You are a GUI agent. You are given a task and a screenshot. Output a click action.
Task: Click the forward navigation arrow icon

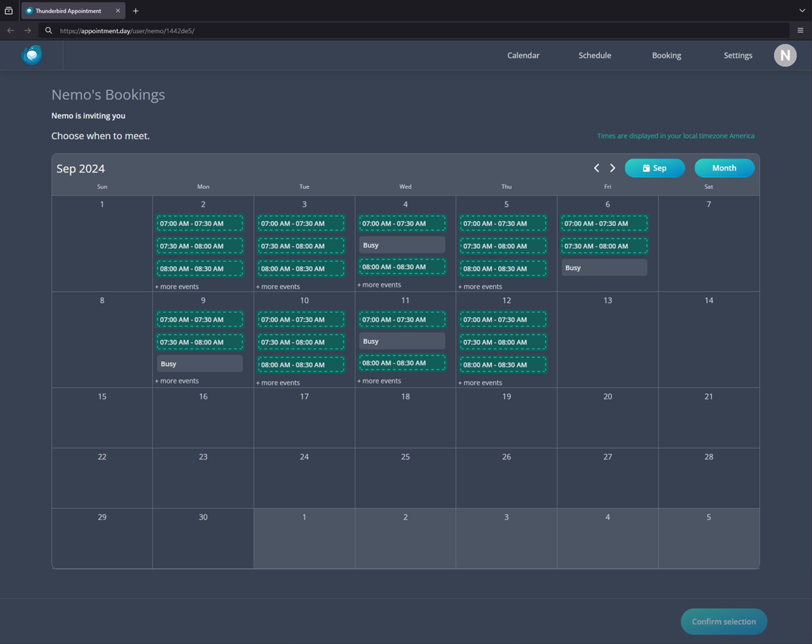tap(612, 167)
